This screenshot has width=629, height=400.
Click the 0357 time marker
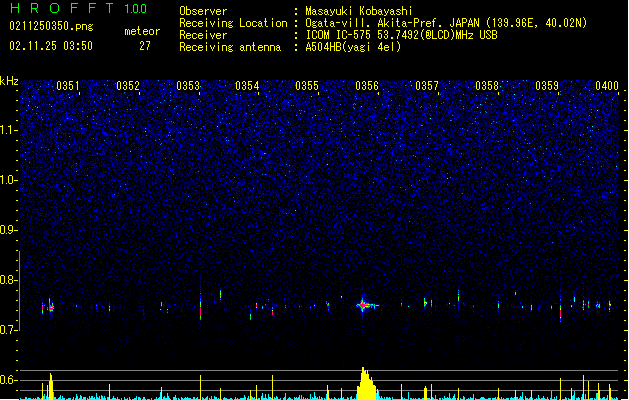427,86
